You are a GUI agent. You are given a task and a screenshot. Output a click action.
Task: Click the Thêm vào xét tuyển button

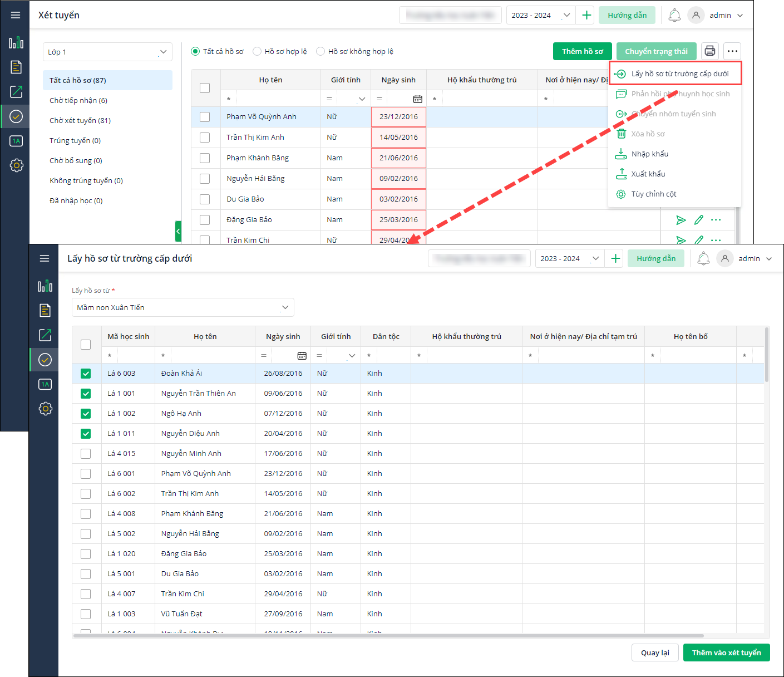pos(727,653)
